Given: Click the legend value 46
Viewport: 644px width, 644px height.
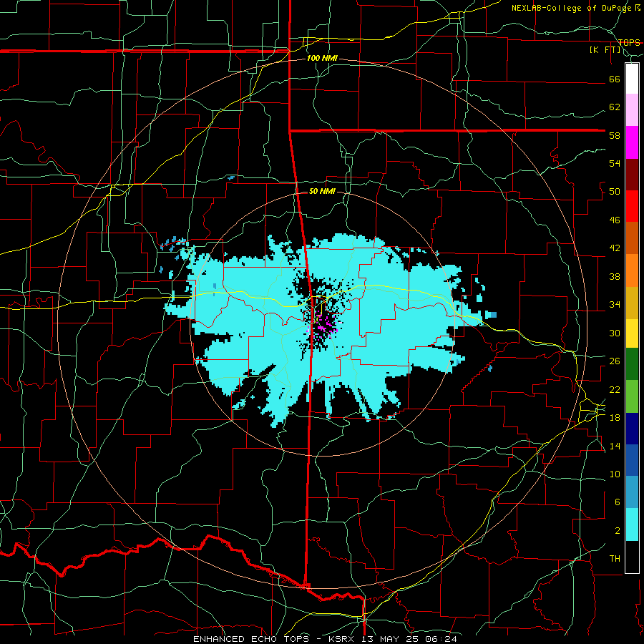Looking at the screenshot, I should click(615, 220).
